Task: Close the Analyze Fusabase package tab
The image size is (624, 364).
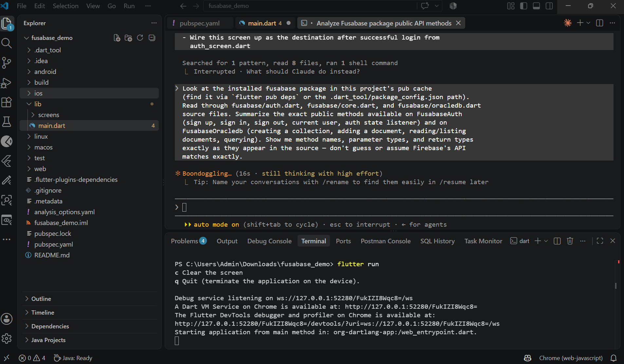Action: click(x=458, y=23)
